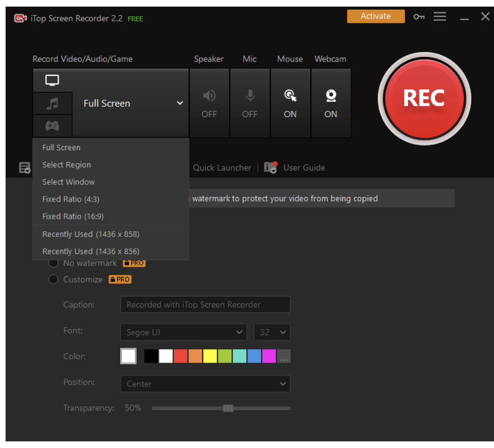Screen dimensions: 494x448
Task: Click the Record Video/Audio/Game heading
Action: pyautogui.click(x=83, y=59)
